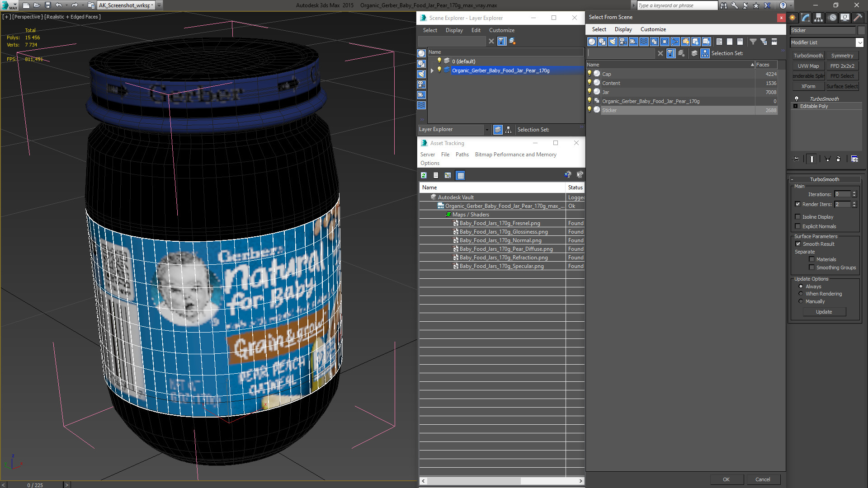Toggle Display Lights icon in Scene Explorer sidebar

click(421, 74)
